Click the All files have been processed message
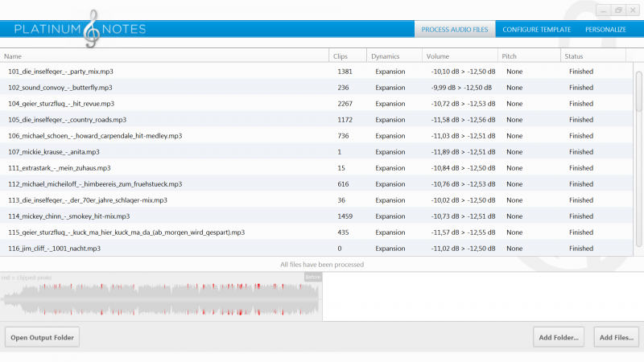Viewport: 644px width, 362px height. tap(322, 265)
